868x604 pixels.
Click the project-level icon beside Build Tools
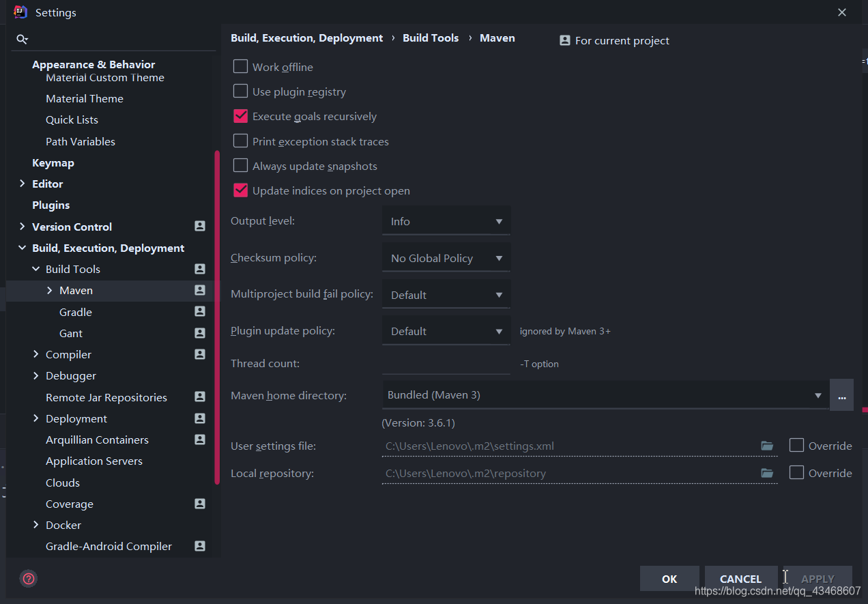click(200, 269)
